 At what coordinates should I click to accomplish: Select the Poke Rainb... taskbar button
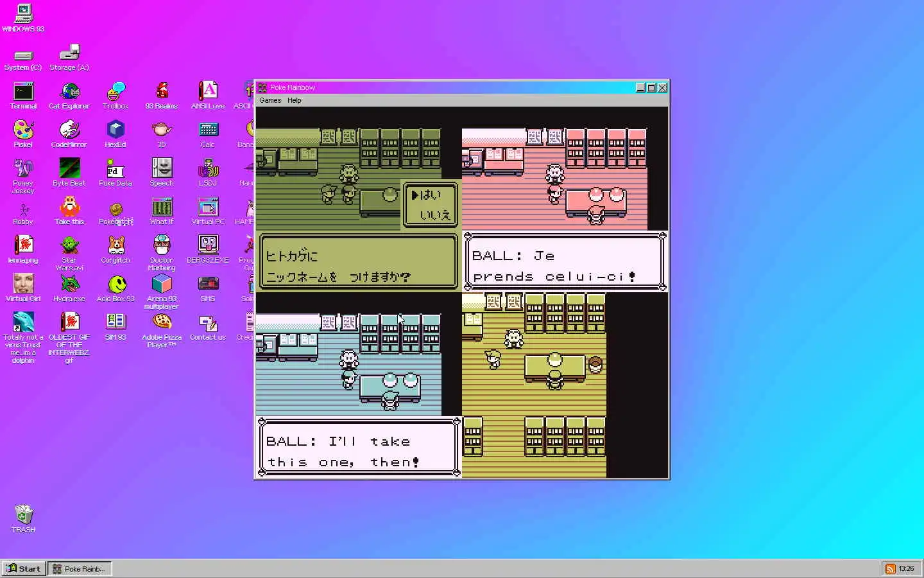tap(80, 568)
